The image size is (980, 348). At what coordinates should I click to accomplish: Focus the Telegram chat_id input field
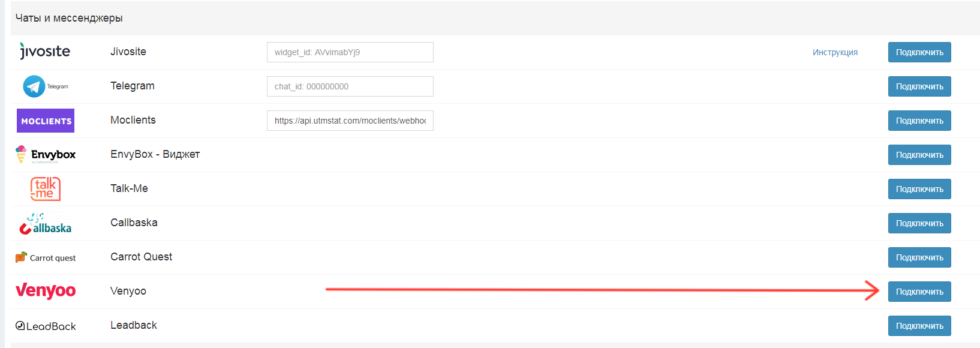click(350, 86)
